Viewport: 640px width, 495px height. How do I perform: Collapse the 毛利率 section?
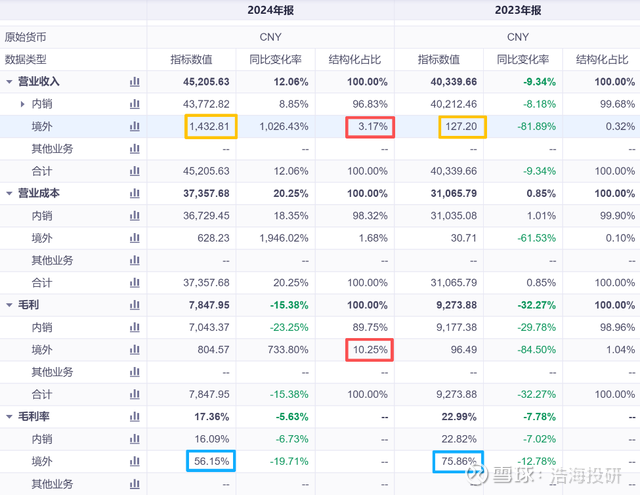point(10,415)
